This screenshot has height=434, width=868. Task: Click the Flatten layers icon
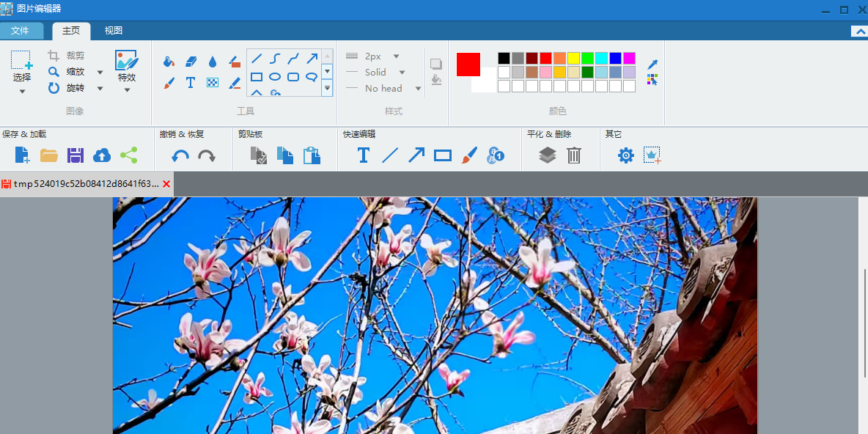pyautogui.click(x=547, y=155)
